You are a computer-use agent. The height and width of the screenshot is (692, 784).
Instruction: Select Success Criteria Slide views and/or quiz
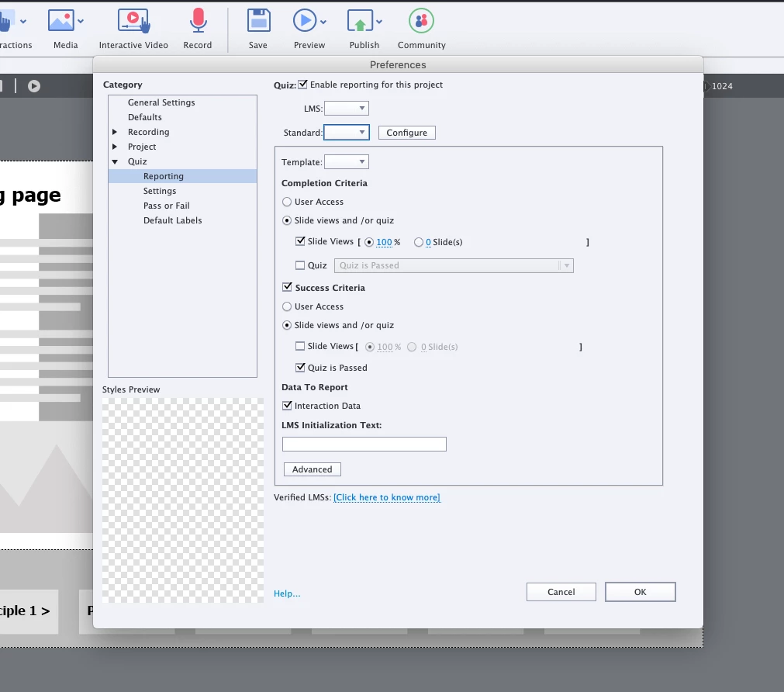point(287,325)
